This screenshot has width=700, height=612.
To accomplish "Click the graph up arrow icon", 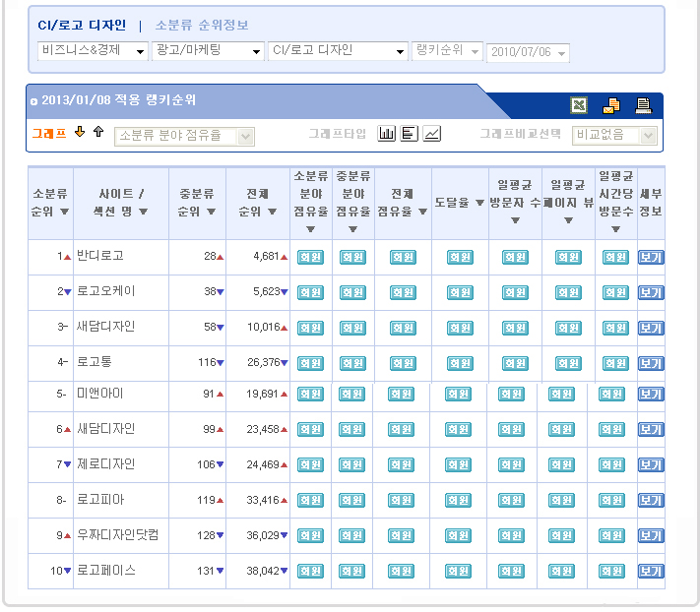I will click(x=98, y=133).
